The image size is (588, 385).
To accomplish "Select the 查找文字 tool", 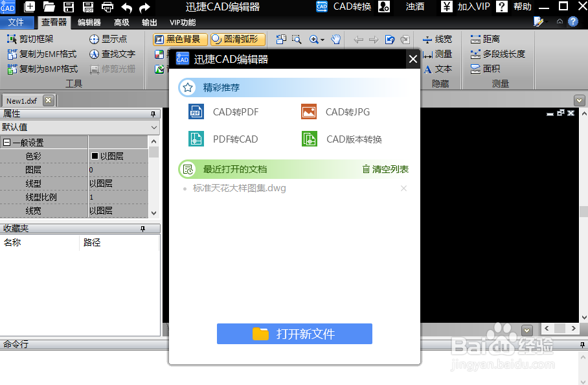I will [x=112, y=54].
